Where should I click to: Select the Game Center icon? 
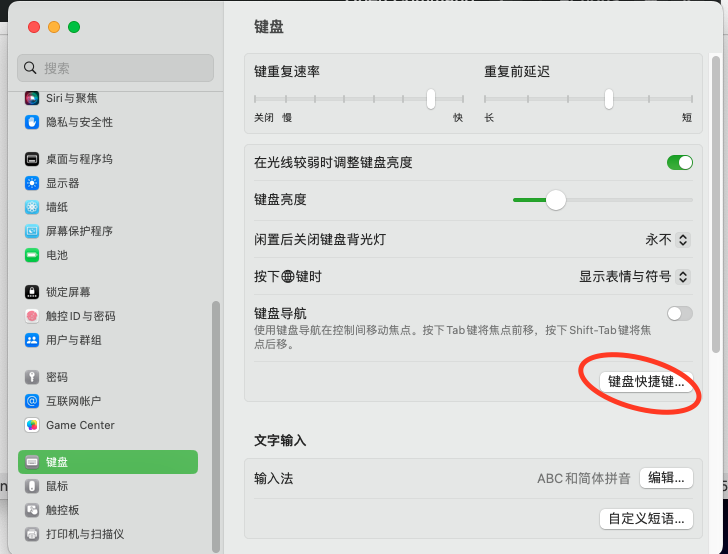pos(32,425)
